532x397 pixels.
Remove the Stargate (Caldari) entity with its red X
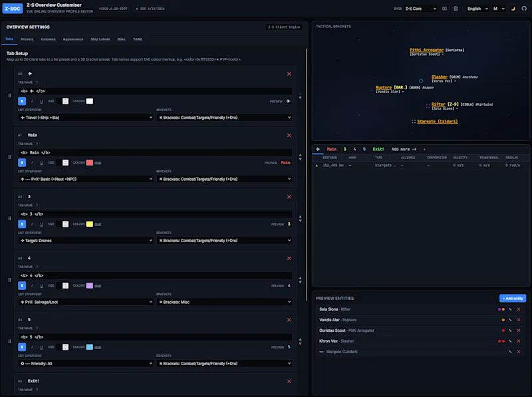pyautogui.click(x=519, y=352)
